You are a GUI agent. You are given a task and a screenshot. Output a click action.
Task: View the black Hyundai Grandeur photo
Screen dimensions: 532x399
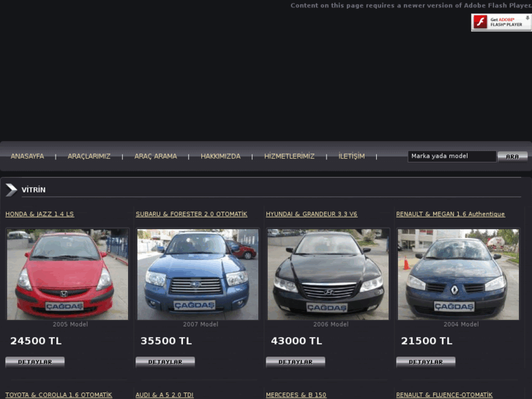click(328, 275)
